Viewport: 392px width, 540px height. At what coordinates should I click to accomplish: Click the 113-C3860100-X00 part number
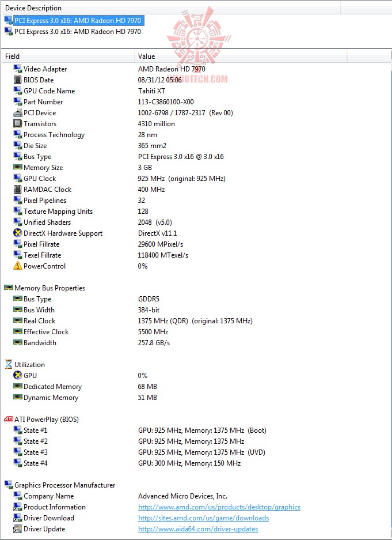166,102
